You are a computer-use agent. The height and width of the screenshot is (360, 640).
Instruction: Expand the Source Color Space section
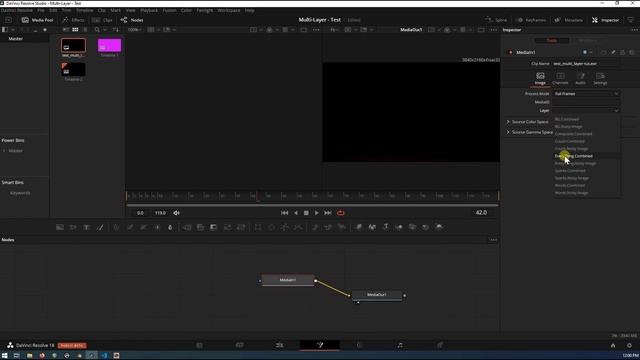click(508, 122)
